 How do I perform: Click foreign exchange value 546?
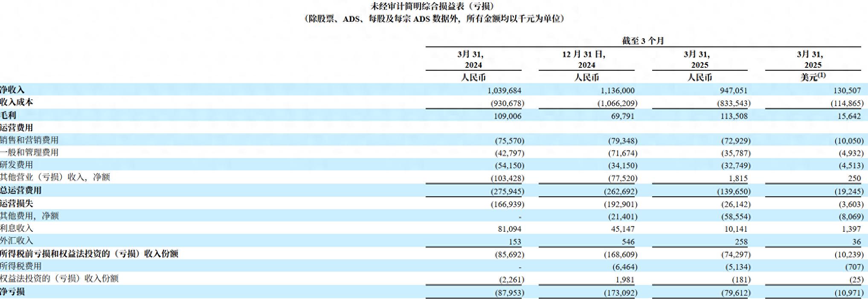pos(628,242)
